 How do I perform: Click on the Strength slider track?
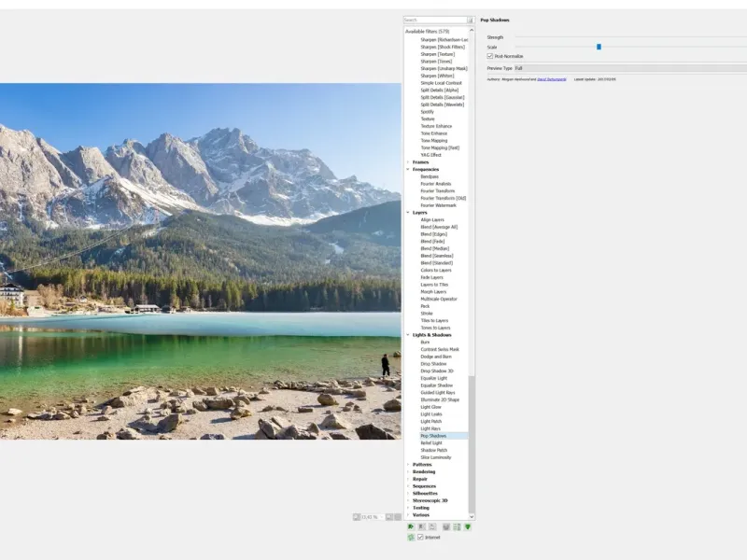(x=631, y=37)
